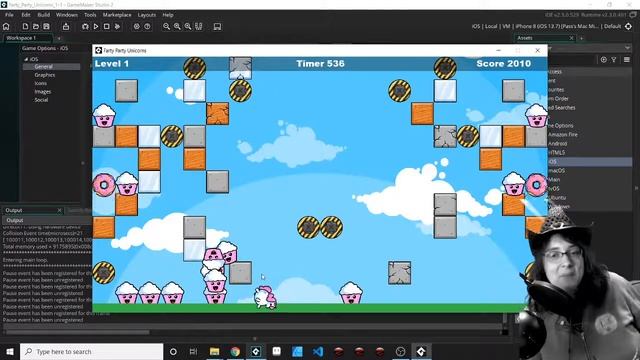Open a project via the folder icon
640x360 pixels.
point(36,27)
